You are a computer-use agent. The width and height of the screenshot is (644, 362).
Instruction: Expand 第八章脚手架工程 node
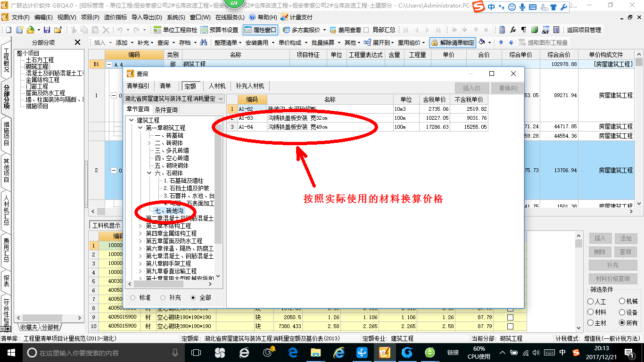coord(140,264)
